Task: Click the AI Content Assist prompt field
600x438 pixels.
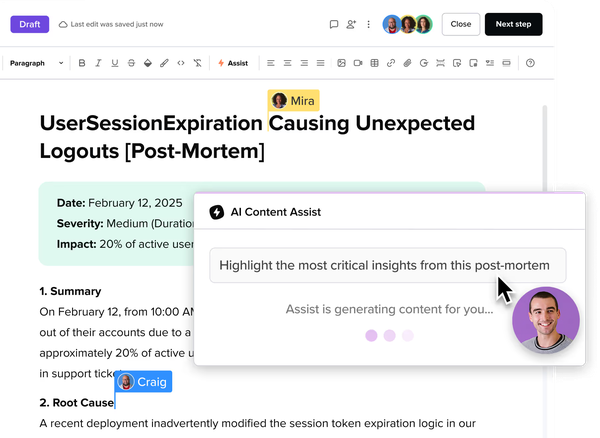Action: point(387,266)
